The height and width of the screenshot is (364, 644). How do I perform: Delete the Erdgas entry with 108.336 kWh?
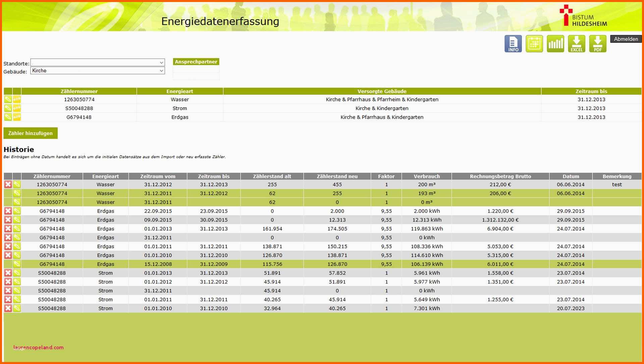pos(8,246)
